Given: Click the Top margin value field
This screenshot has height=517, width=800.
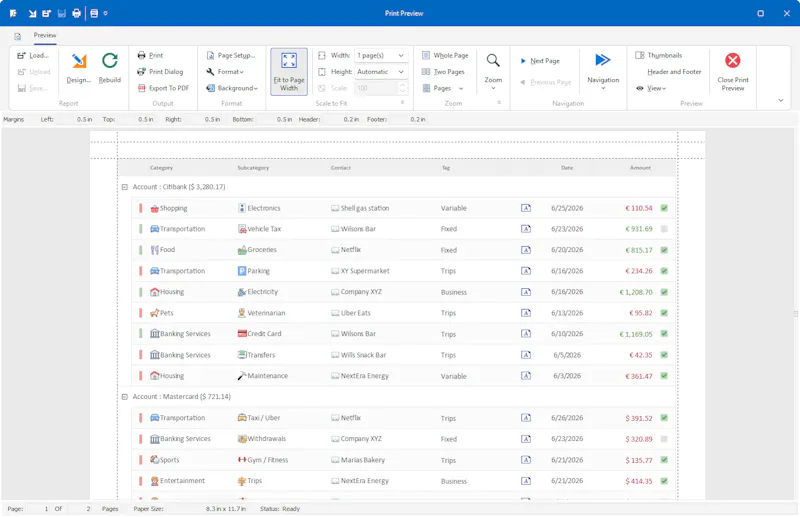Looking at the screenshot, I should [137, 119].
